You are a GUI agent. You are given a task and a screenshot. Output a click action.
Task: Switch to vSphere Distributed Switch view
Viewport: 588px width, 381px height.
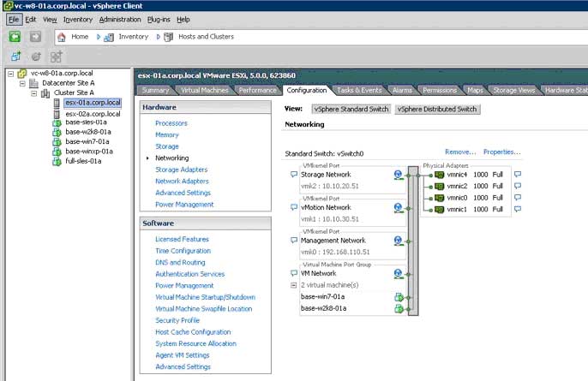click(x=437, y=109)
